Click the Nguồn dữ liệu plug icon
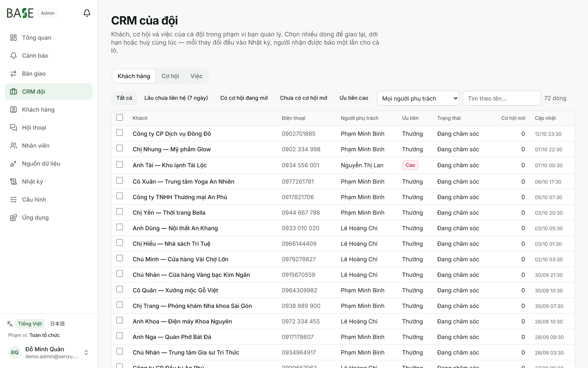The width and height of the screenshot is (588, 368). (13, 164)
